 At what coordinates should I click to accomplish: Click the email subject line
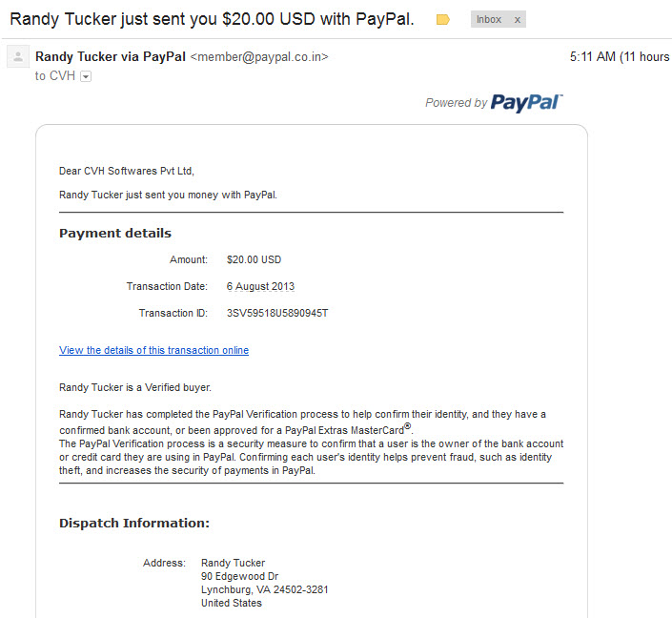click(x=213, y=19)
